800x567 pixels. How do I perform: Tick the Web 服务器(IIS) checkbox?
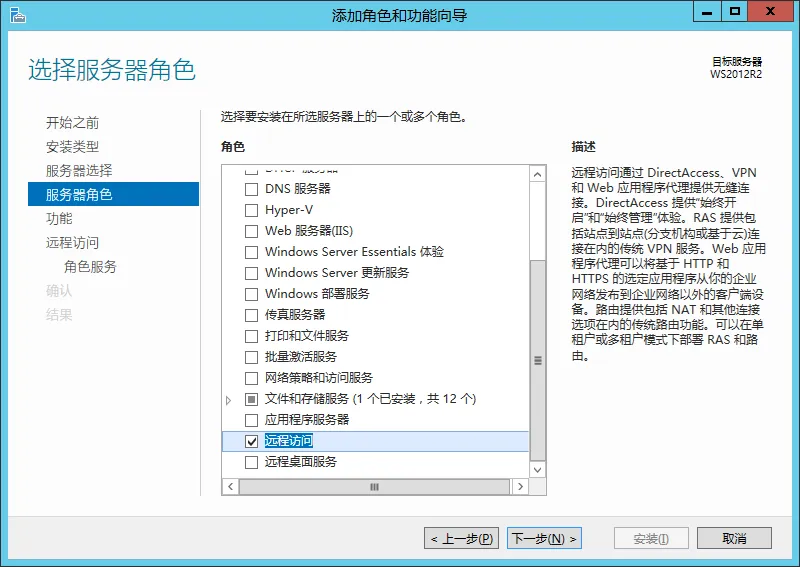point(252,231)
